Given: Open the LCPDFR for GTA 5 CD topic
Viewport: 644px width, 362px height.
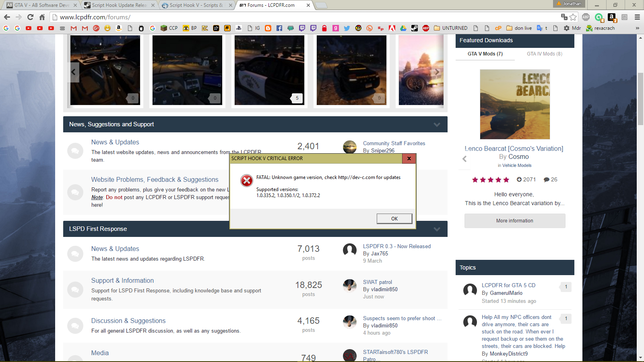Looking at the screenshot, I should click(509, 285).
